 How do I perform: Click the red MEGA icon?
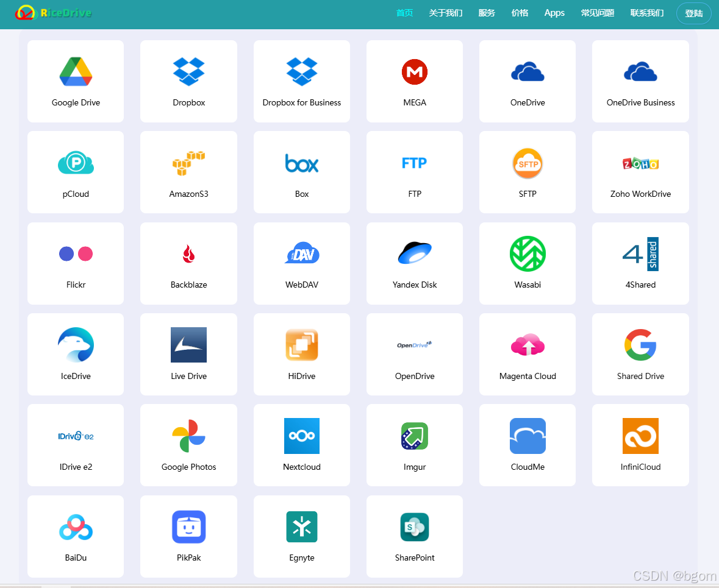point(415,71)
